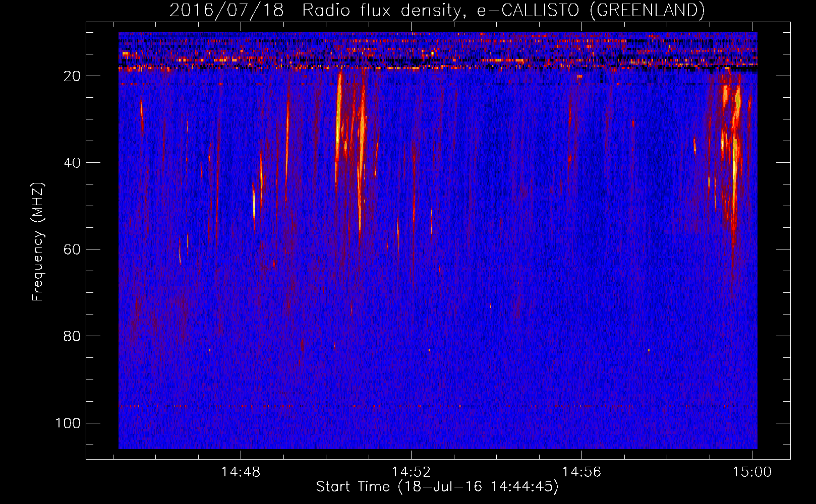This screenshot has height=504, width=816.
Task: Click the 15:00 time tick label
Action: (x=752, y=472)
